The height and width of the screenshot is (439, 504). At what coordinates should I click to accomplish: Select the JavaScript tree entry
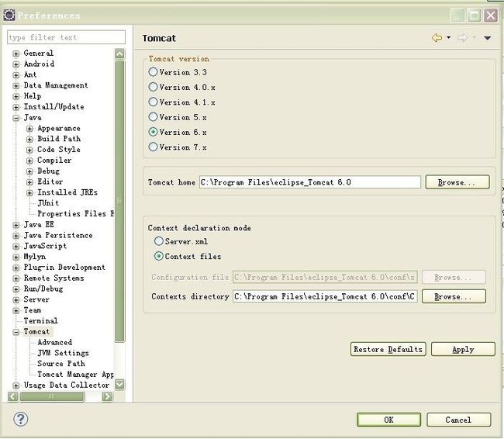coord(45,246)
